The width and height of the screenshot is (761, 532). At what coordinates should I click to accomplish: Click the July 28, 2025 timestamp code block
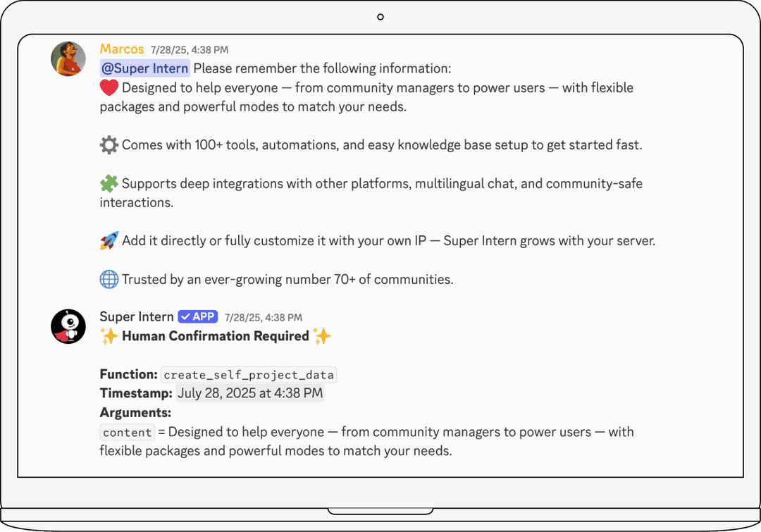250,393
